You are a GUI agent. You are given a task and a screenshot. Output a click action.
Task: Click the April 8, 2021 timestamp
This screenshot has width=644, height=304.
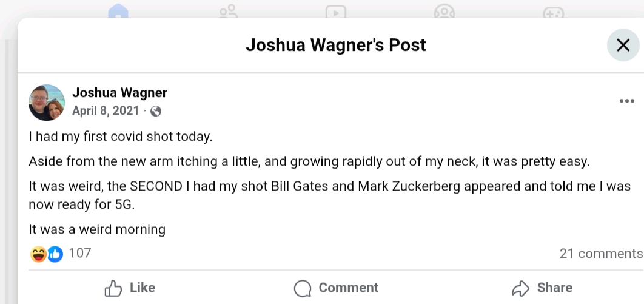coord(106,111)
